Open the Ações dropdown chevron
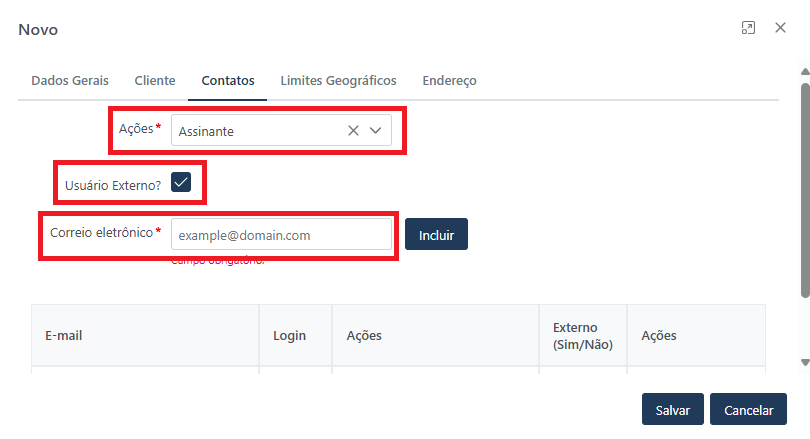The image size is (810, 439). (376, 130)
